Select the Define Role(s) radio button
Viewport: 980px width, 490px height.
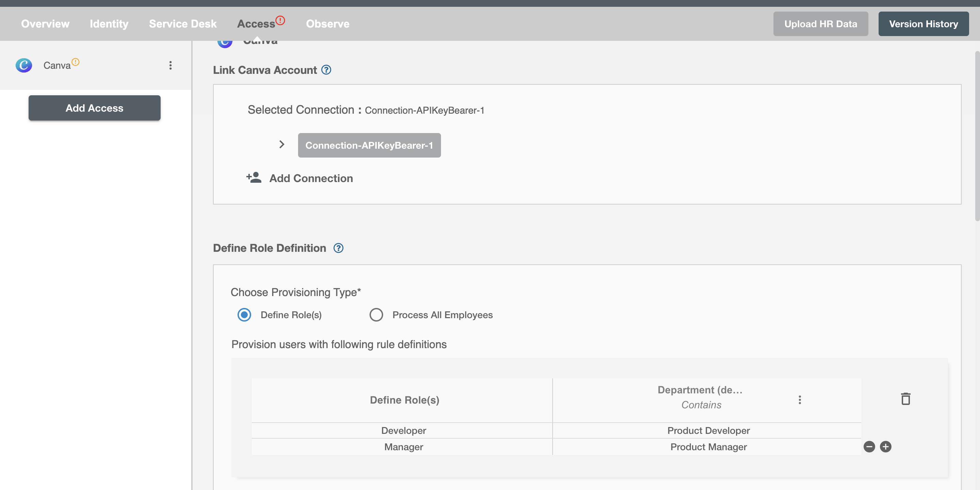(x=244, y=314)
